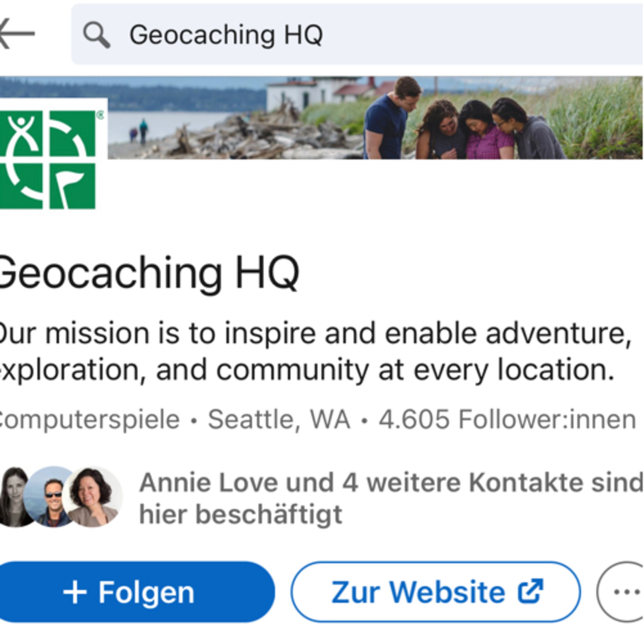The height and width of the screenshot is (644, 644).
Task: Open the dark-haired woman's profile avatar
Action: point(93,497)
